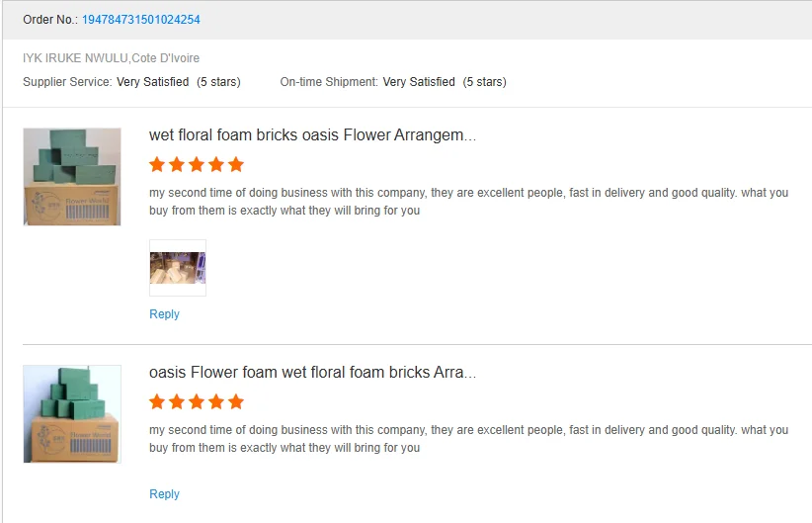
Task: Click the first star of the second review
Action: [x=158, y=401]
